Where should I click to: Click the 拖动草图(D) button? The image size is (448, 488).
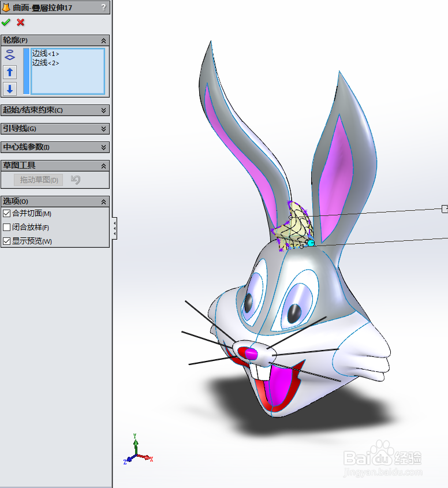(39, 180)
